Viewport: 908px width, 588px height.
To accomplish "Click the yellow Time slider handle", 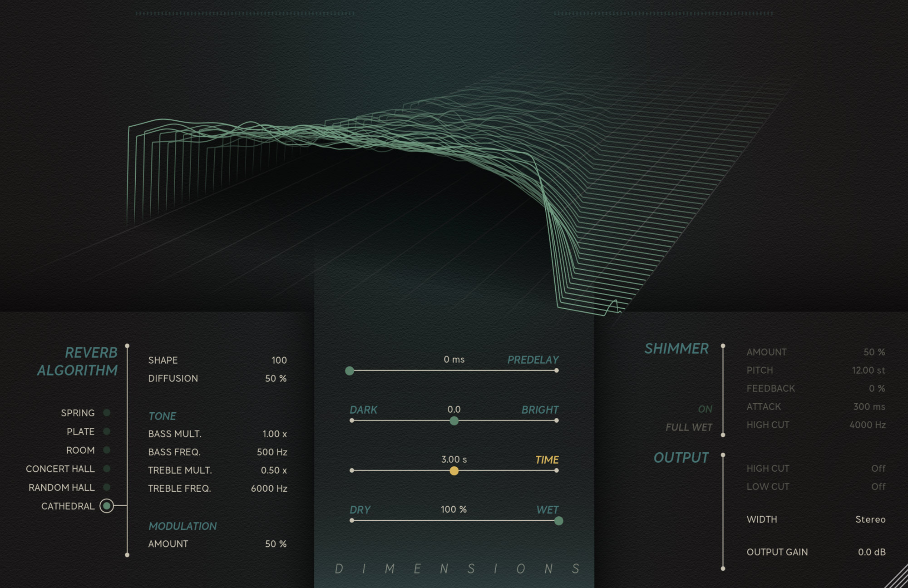I will pyautogui.click(x=454, y=471).
